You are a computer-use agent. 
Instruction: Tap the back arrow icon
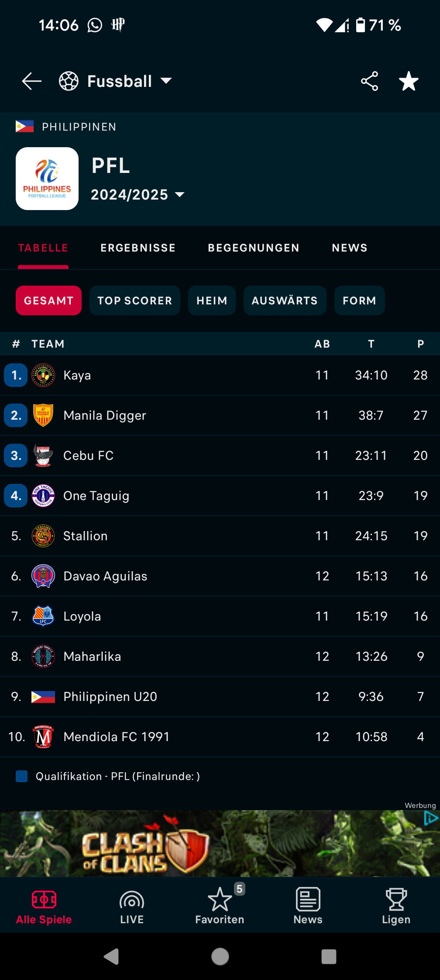point(31,81)
